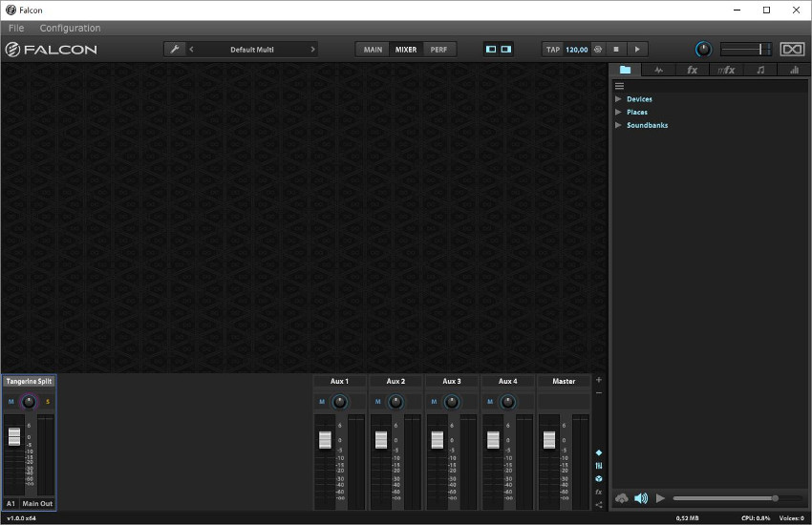812x525 pixels.
Task: Start the transport playback
Action: coord(637,49)
